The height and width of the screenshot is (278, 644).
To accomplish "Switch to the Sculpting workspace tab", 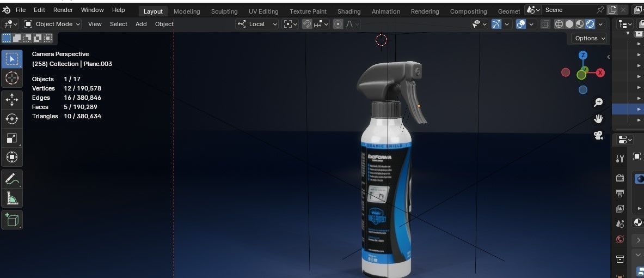I will (x=224, y=11).
